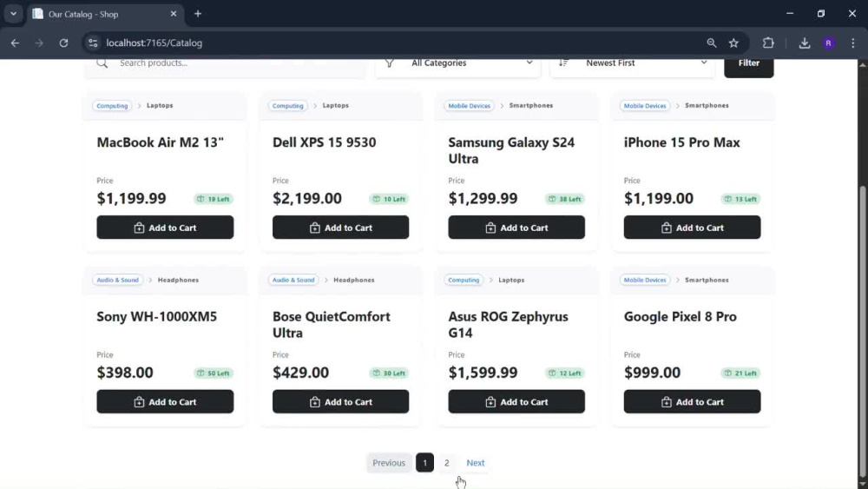Open the browser extensions puzzle icon
The height and width of the screenshot is (489, 868).
click(768, 43)
